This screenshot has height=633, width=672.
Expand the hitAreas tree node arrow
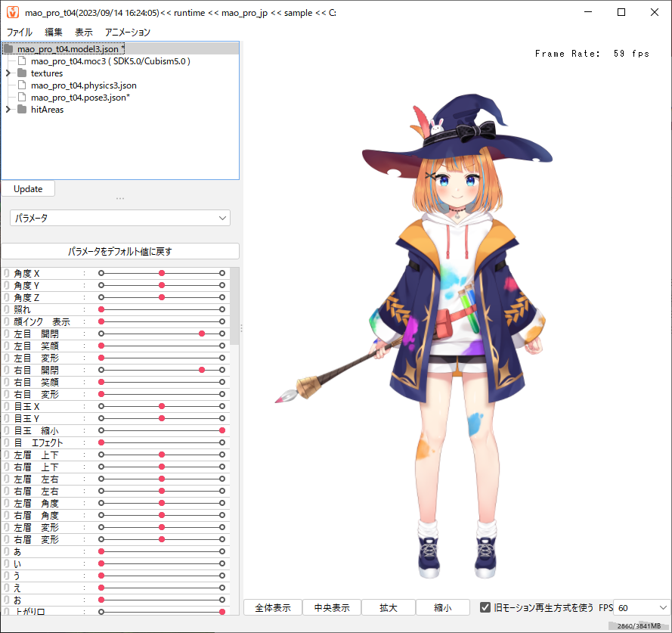point(8,110)
